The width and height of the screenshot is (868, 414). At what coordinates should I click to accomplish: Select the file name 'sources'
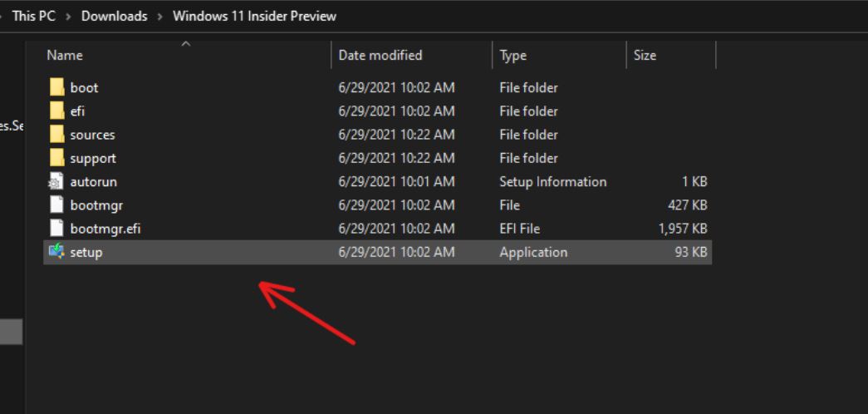click(x=92, y=135)
